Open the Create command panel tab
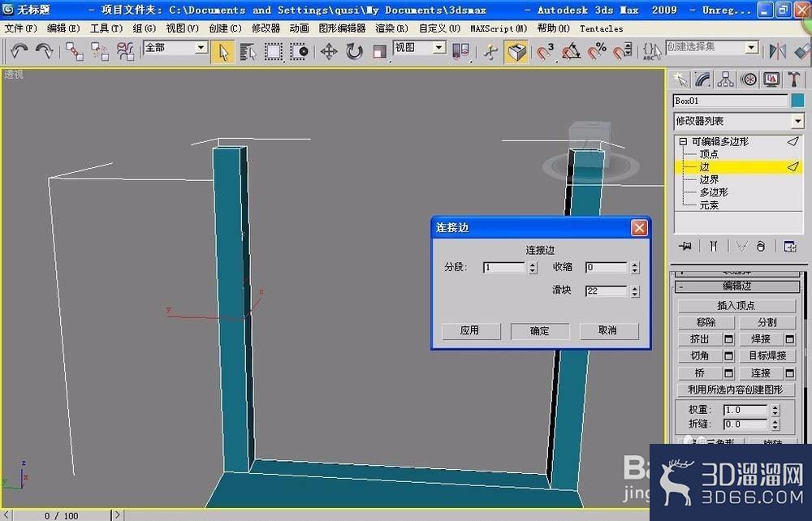 click(680, 80)
